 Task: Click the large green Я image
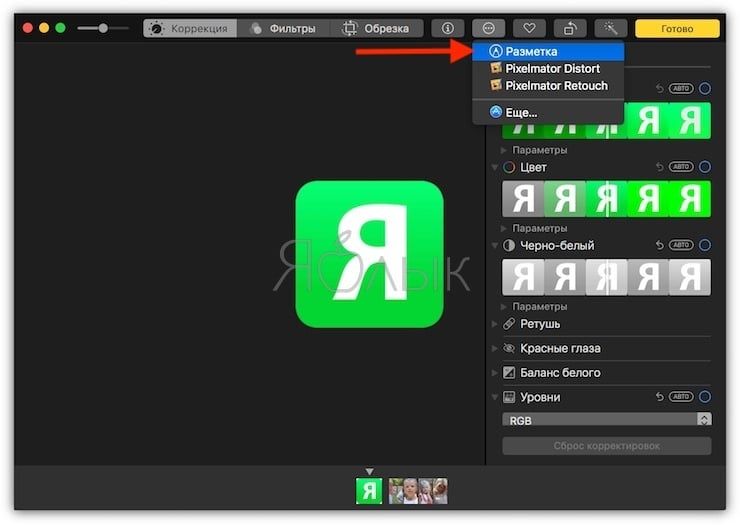pyautogui.click(x=370, y=254)
